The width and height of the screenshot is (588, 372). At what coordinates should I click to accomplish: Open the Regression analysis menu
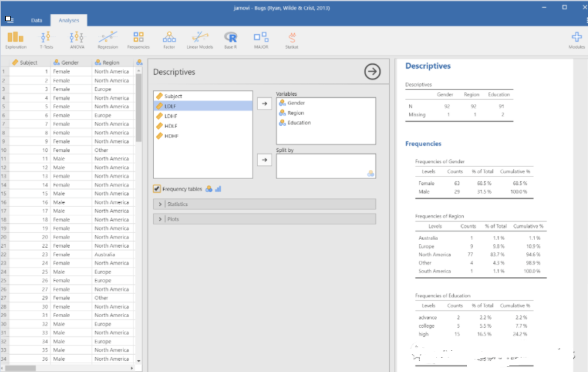coord(108,39)
